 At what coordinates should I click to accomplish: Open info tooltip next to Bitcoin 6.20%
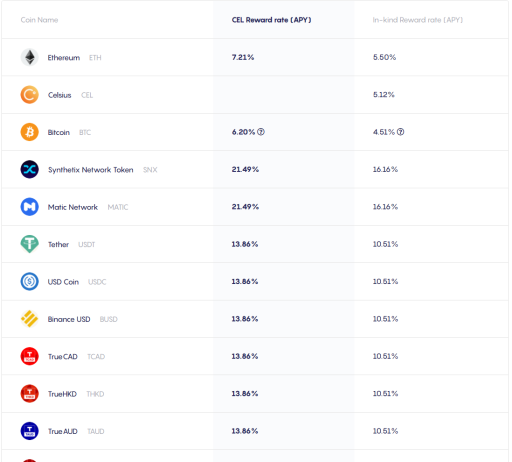pyautogui.click(x=261, y=132)
